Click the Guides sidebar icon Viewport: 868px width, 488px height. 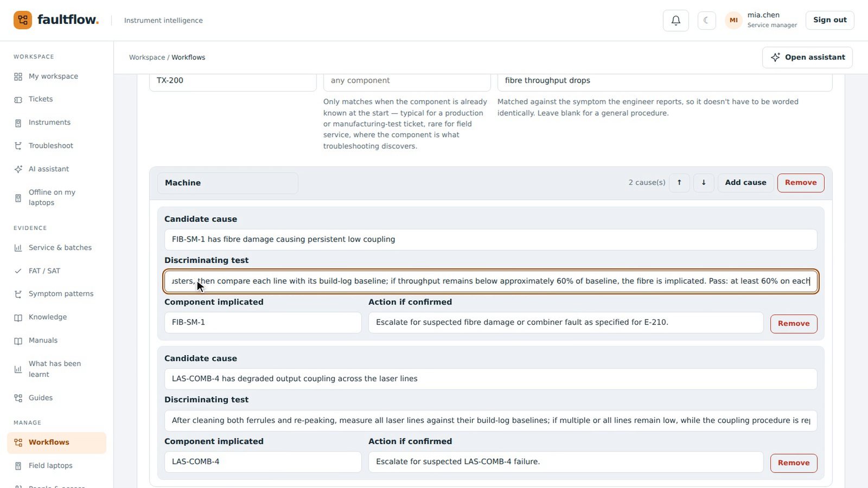tap(18, 398)
